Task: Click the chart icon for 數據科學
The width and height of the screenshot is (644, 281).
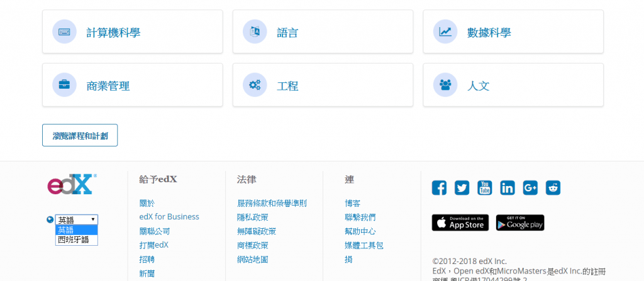Action: pyautogui.click(x=445, y=31)
